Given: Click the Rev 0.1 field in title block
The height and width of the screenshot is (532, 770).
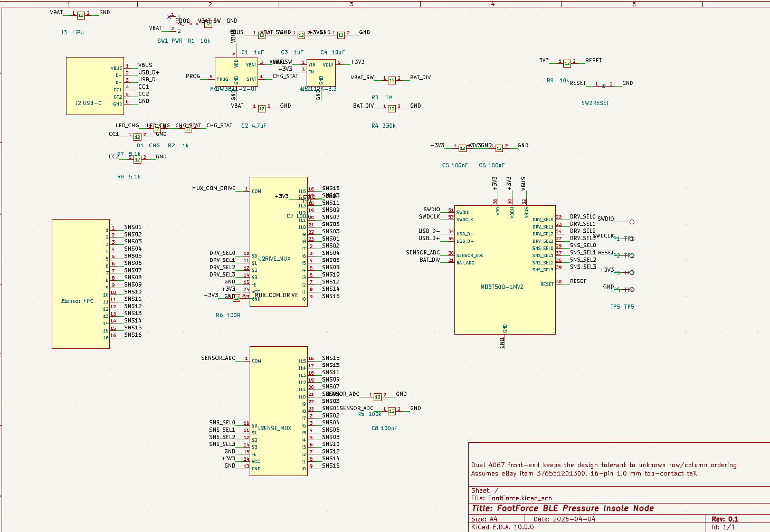Looking at the screenshot, I should [726, 519].
